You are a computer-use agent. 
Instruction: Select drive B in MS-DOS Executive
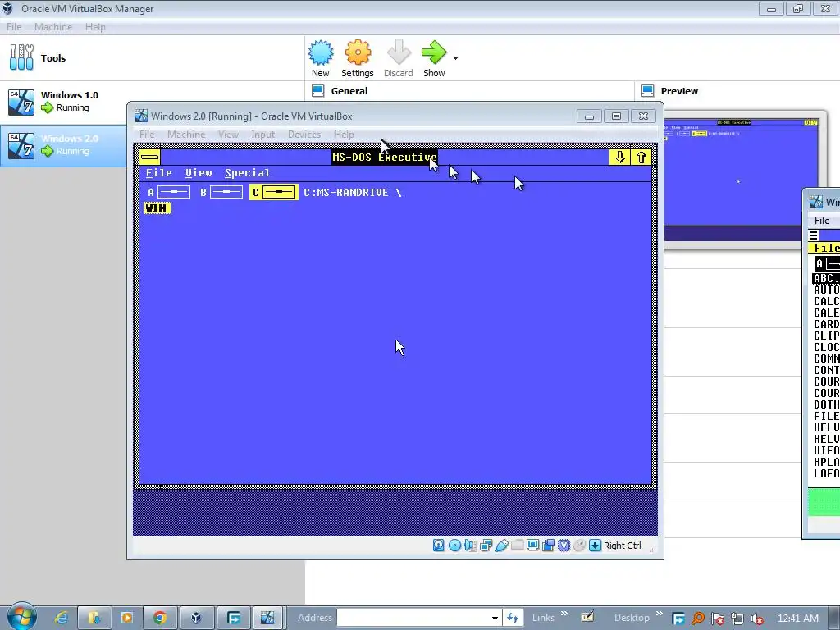coord(221,192)
